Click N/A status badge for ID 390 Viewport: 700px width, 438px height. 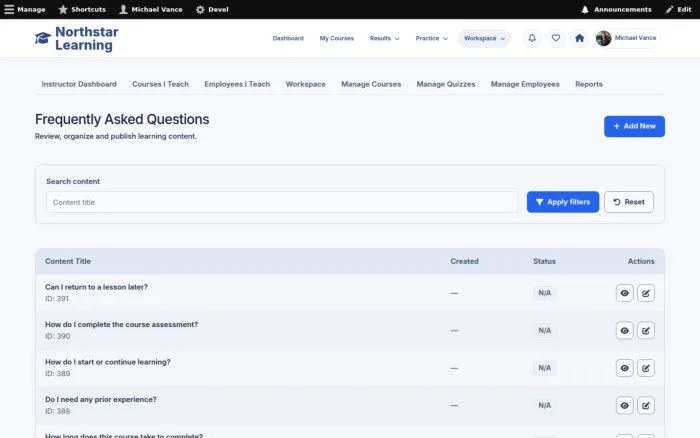(544, 330)
